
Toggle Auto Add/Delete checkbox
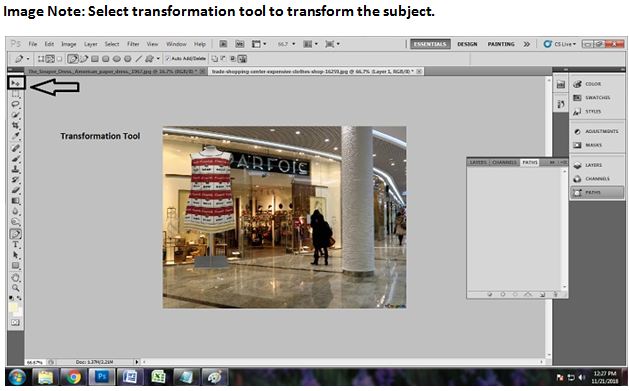[x=168, y=59]
